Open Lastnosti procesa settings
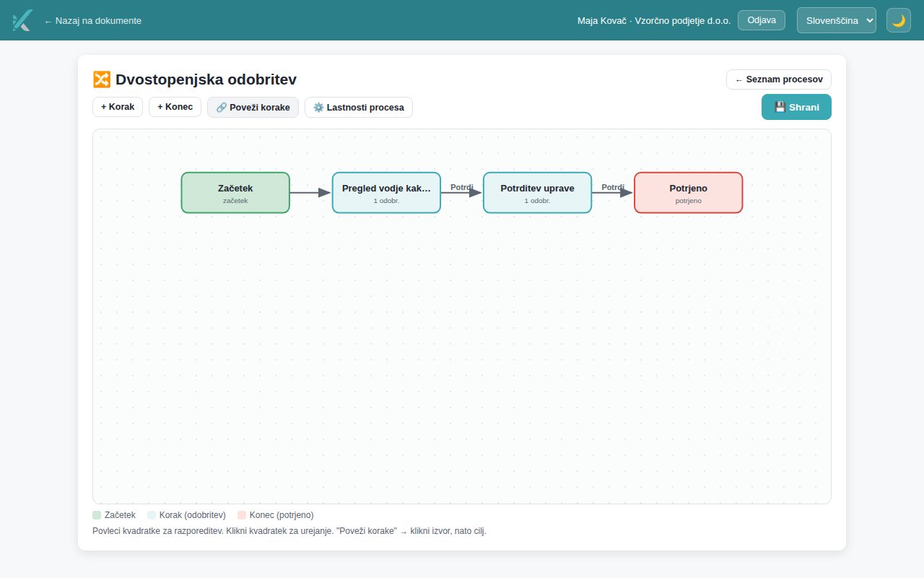 click(x=359, y=107)
